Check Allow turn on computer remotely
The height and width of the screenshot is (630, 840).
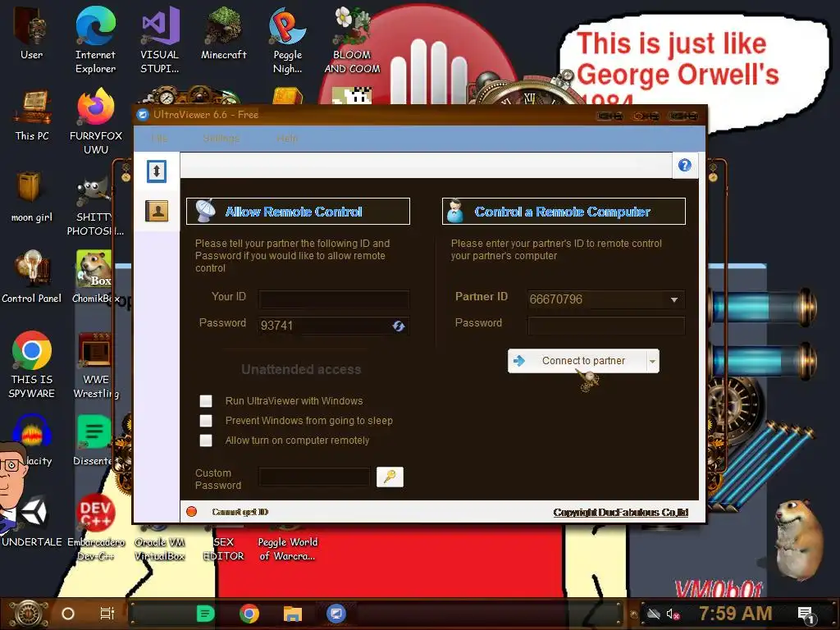pyautogui.click(x=206, y=441)
